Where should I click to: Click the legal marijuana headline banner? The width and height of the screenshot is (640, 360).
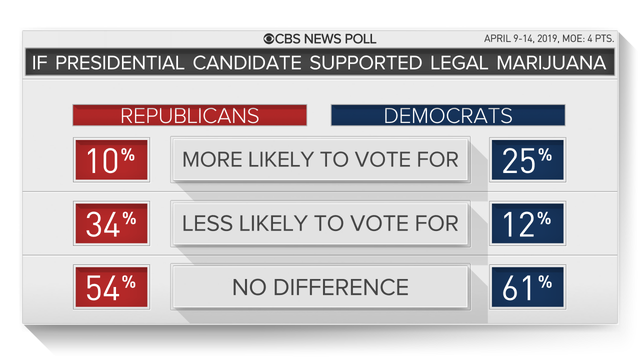pyautogui.click(x=320, y=62)
